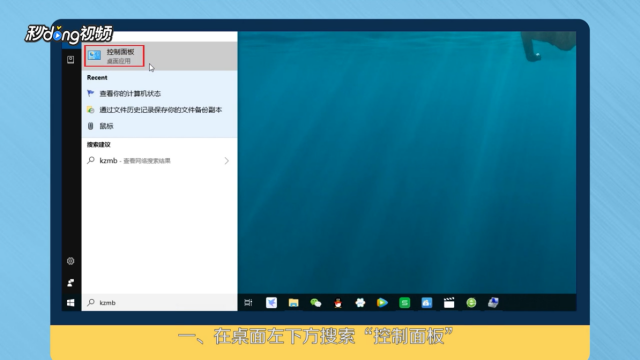640x360 pixels.
Task: Open the recent 鼠标 settings item
Action: click(106, 126)
